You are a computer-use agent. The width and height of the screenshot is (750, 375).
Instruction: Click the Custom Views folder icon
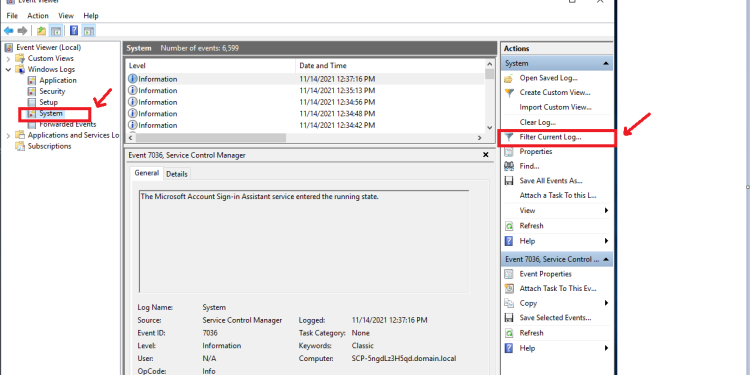point(20,58)
